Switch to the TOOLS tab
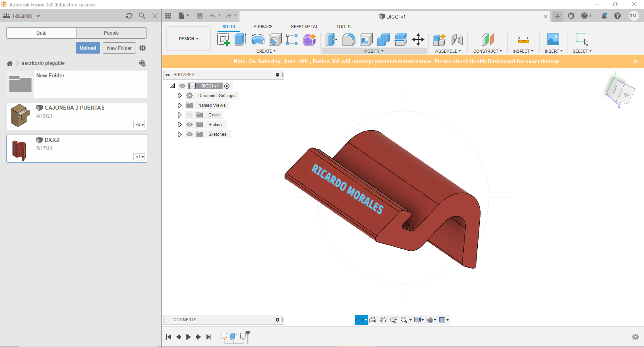The width and height of the screenshot is (644, 347). pyautogui.click(x=343, y=27)
